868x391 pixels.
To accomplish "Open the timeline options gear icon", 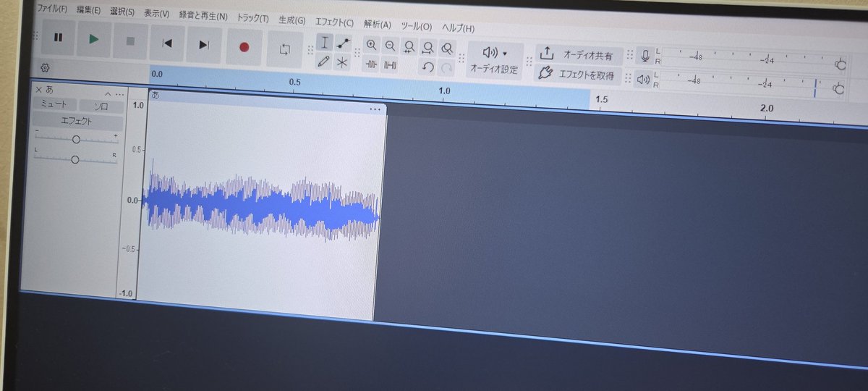I will tap(45, 67).
